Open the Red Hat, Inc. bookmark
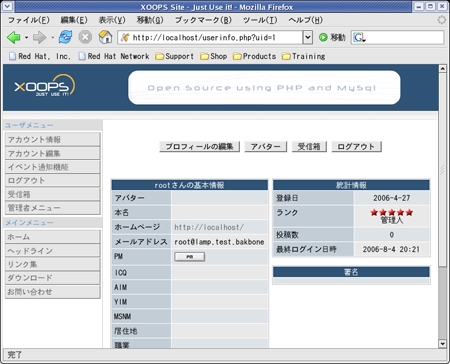Viewport: 450px width, 364px height. point(40,56)
